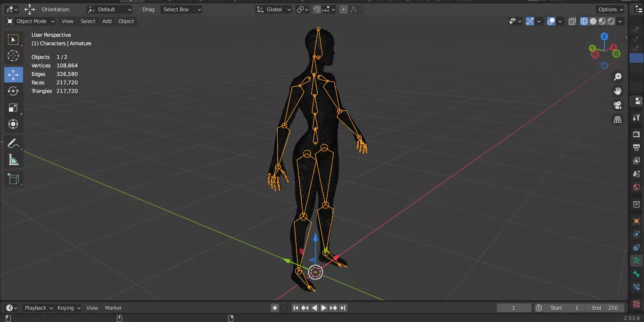644x322 pixels.
Task: Open the timeline Playback dropdown
Action: tap(39, 308)
